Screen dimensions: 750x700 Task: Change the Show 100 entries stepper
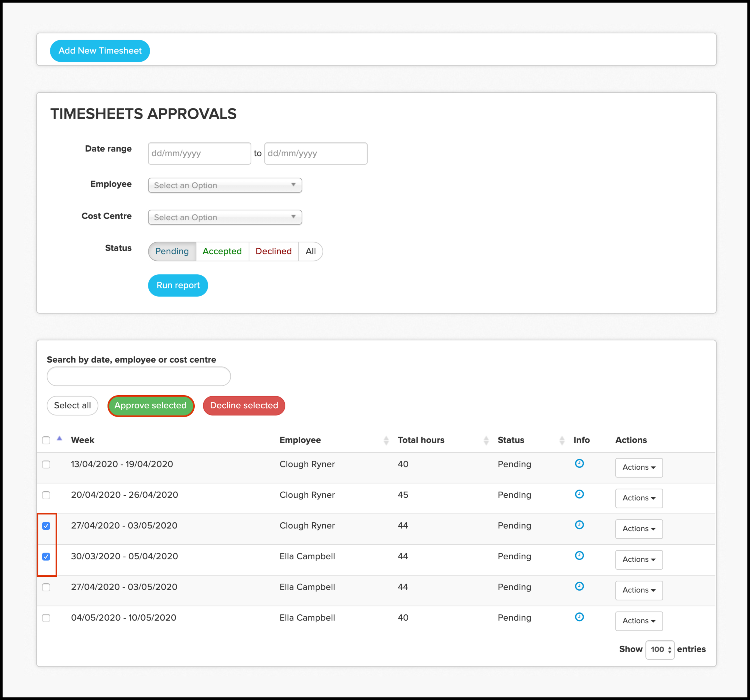[x=660, y=649]
